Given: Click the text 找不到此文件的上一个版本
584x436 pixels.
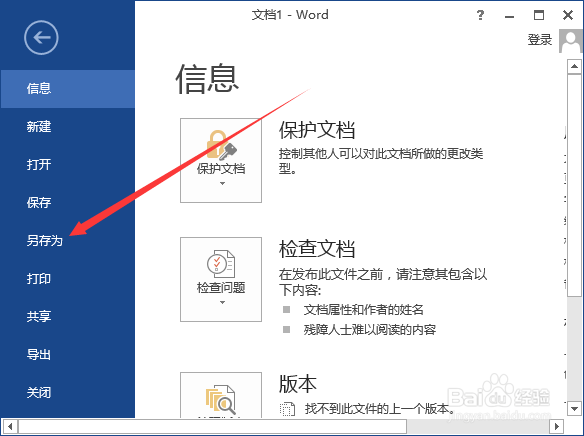Looking at the screenshot, I should 380,409.
